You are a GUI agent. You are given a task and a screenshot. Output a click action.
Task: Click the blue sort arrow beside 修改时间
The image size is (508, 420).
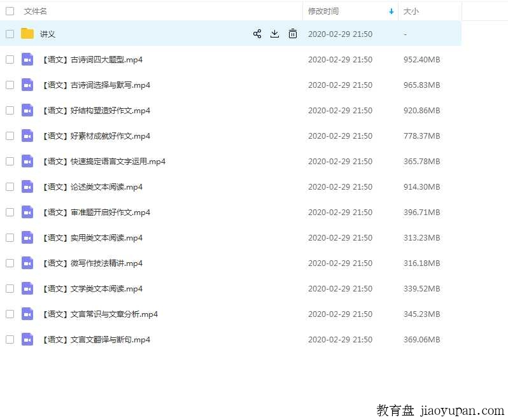pos(392,11)
